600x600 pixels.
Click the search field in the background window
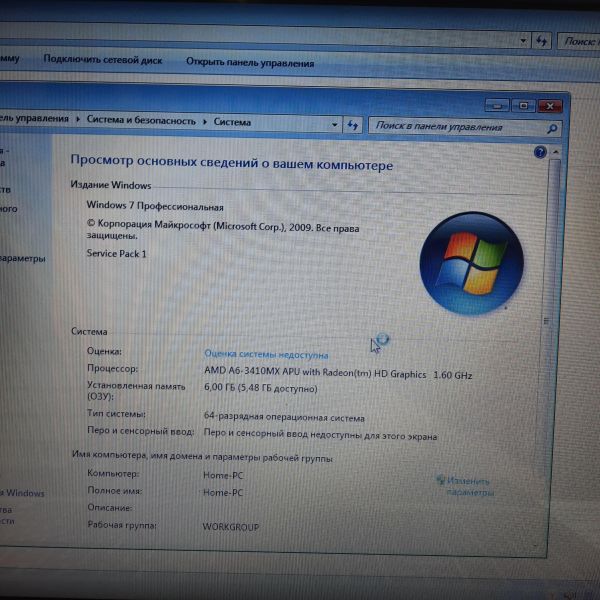pos(579,41)
